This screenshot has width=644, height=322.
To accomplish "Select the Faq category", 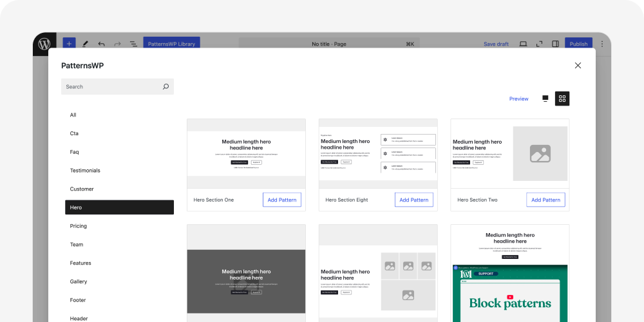I will pyautogui.click(x=120, y=152).
